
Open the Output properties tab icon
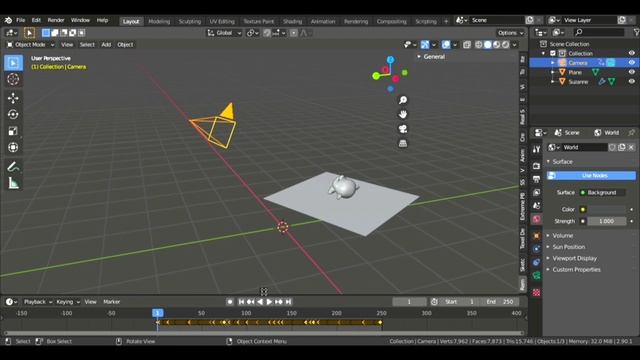point(536,179)
